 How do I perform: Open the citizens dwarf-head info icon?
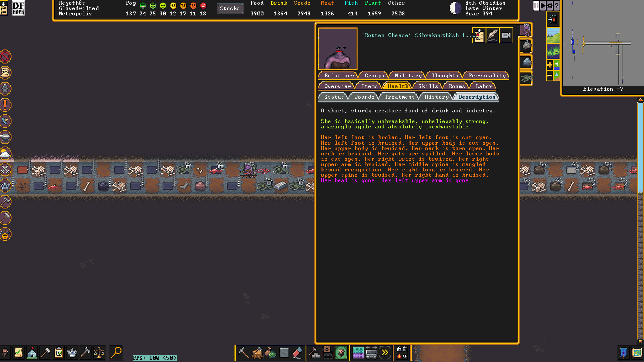pos(5,353)
